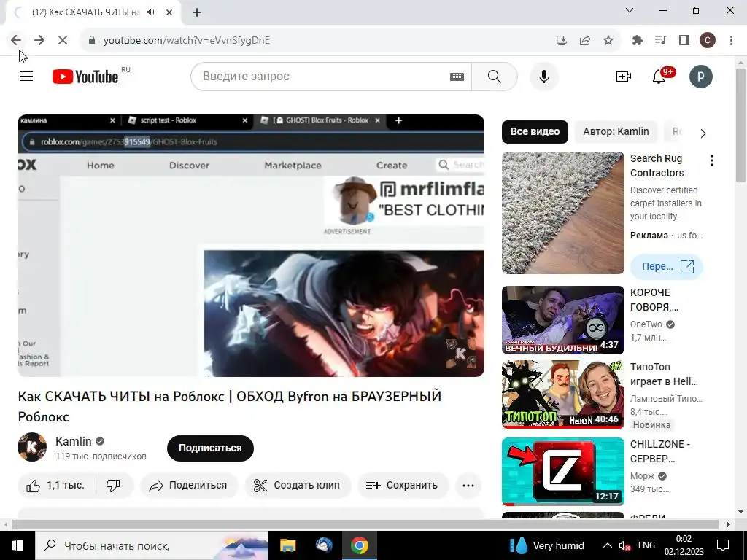Open File Explorer from taskbar
Screen dimensions: 747x560
[x=287, y=545]
